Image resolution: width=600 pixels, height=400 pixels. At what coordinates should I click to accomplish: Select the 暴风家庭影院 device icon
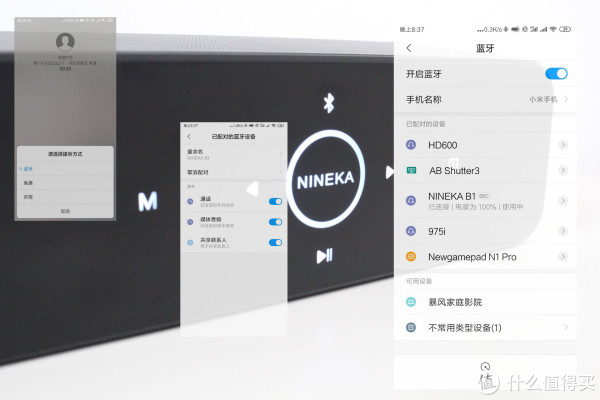tap(411, 302)
